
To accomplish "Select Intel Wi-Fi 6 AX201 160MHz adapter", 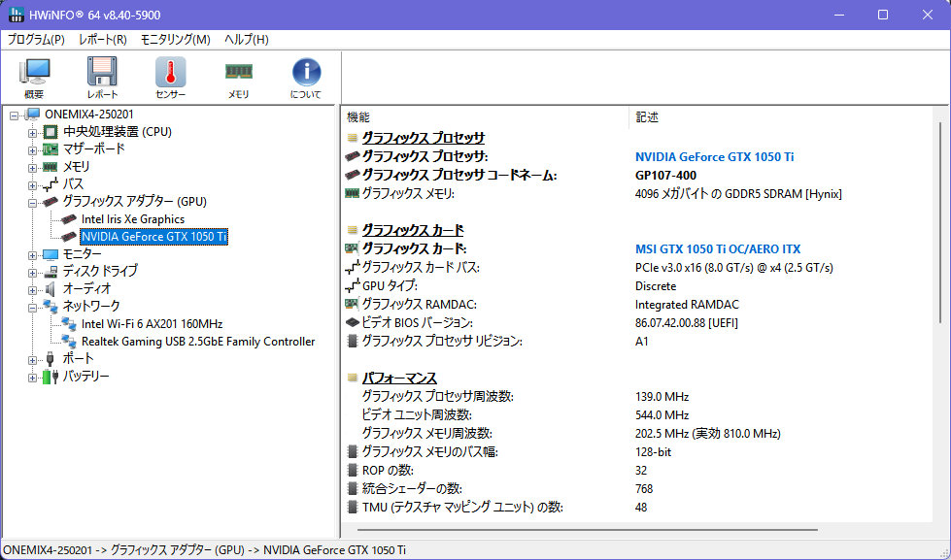I will pos(152,324).
